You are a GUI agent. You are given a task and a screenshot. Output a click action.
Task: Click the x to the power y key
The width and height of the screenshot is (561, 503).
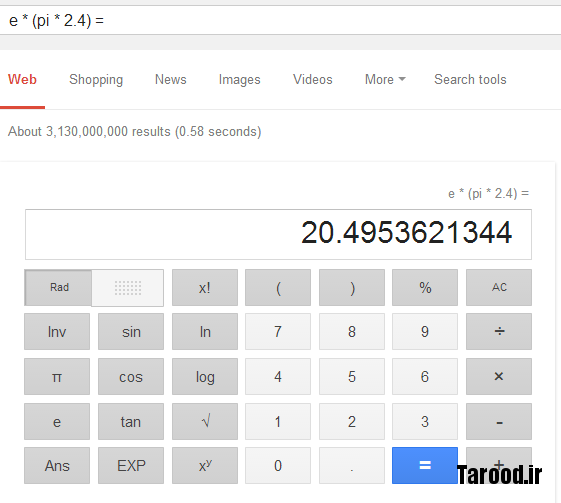tap(205, 465)
